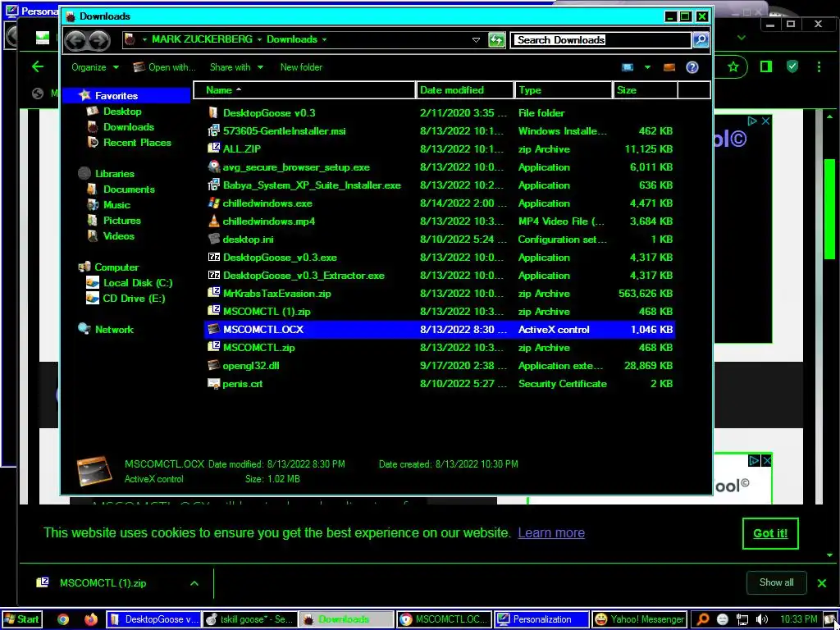Click the green shield extension icon in browser
Image resolution: width=840 pixels, height=630 pixels.
[x=792, y=66]
